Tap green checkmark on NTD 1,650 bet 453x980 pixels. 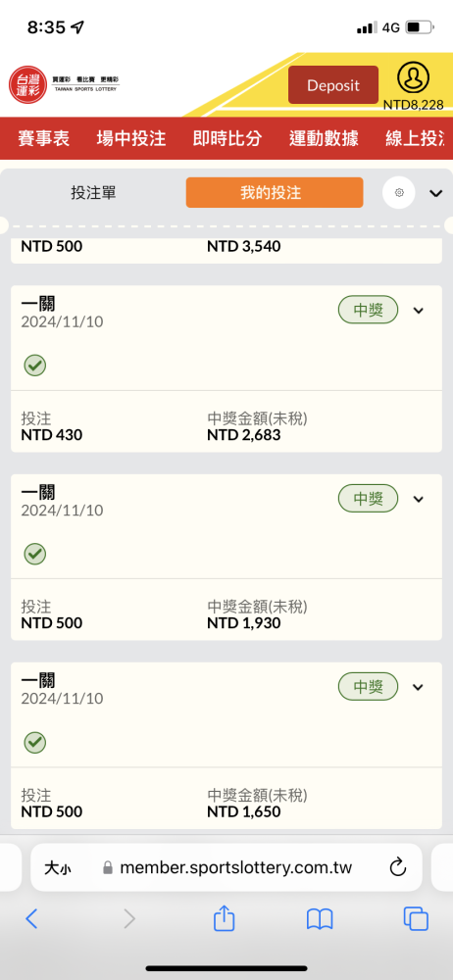[x=35, y=743]
